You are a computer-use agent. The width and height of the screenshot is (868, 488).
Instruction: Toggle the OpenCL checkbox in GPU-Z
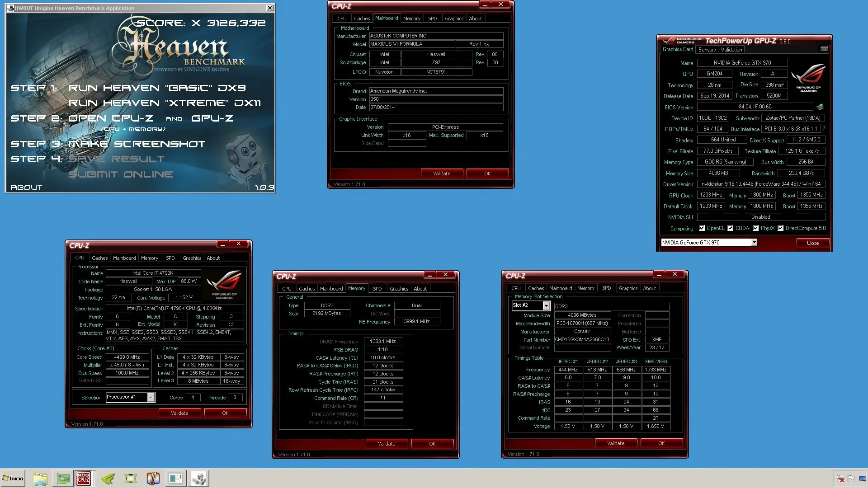click(702, 228)
